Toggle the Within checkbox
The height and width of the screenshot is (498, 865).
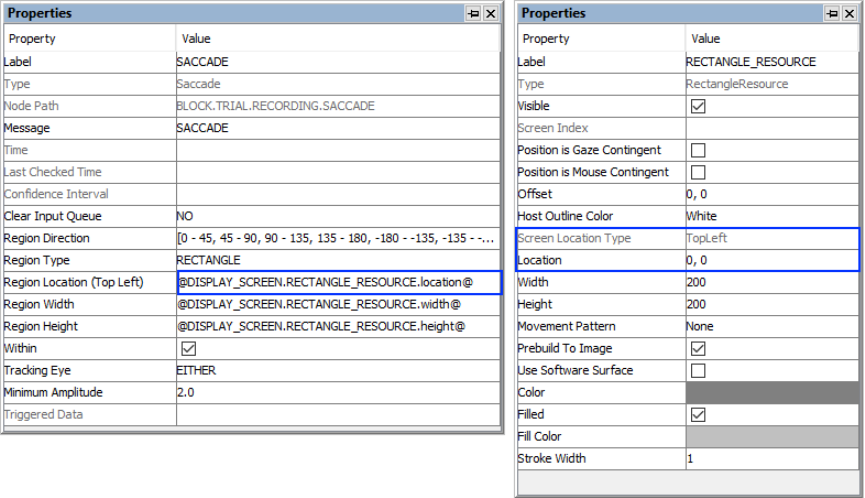pyautogui.click(x=189, y=349)
